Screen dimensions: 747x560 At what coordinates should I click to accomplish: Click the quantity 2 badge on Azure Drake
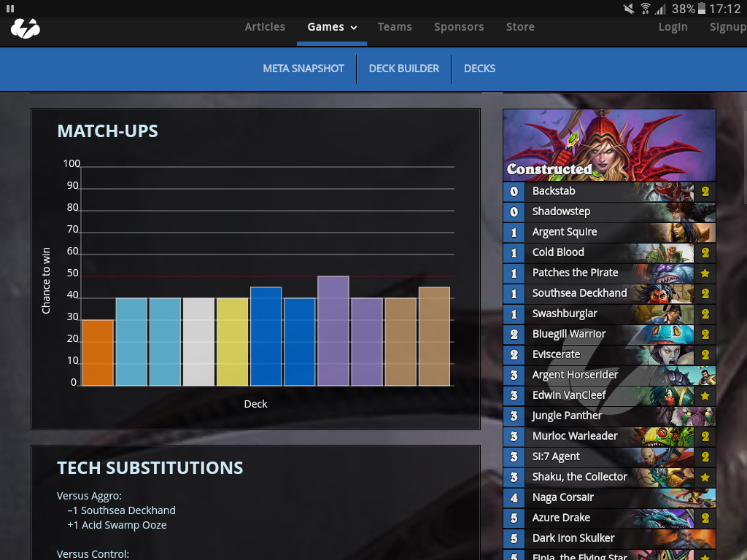pos(705,518)
